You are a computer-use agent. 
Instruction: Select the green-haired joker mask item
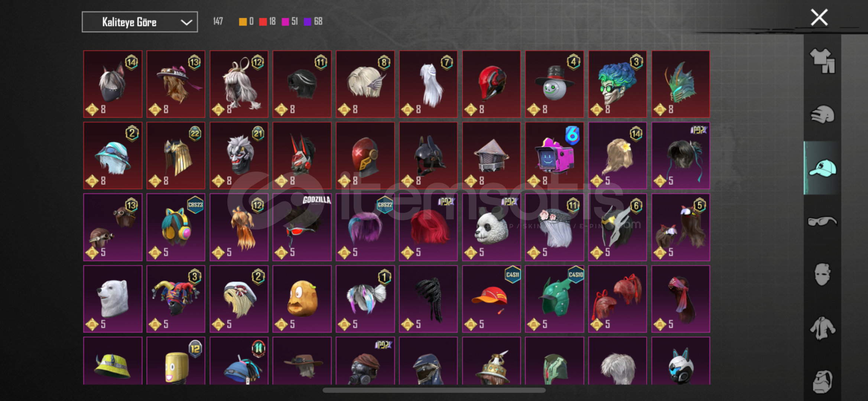tap(617, 84)
